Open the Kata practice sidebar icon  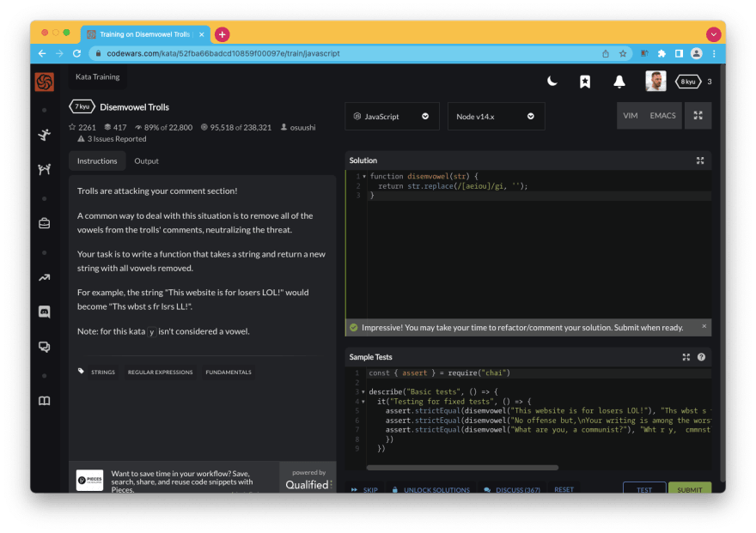pos(45,135)
